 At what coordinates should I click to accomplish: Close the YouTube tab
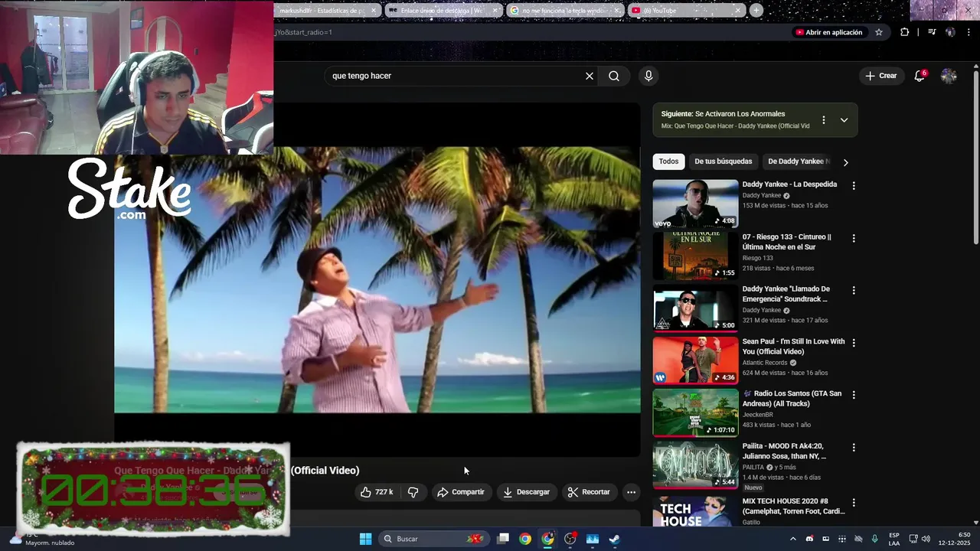737,11
